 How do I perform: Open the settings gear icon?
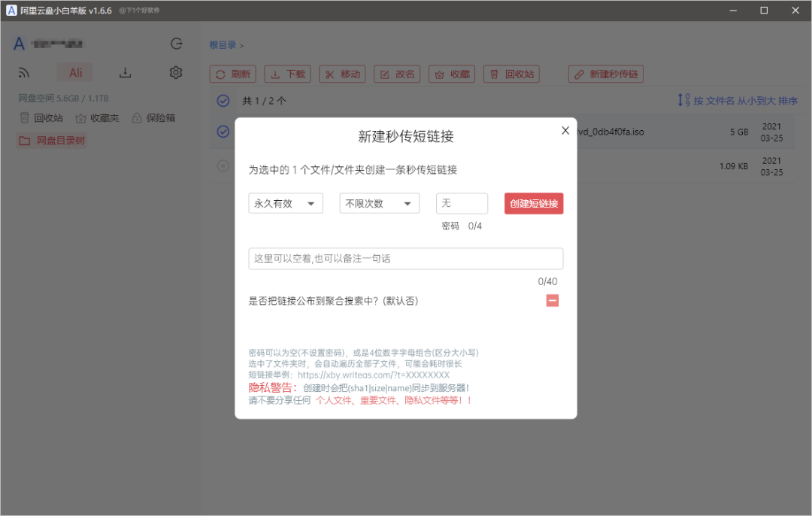point(176,73)
